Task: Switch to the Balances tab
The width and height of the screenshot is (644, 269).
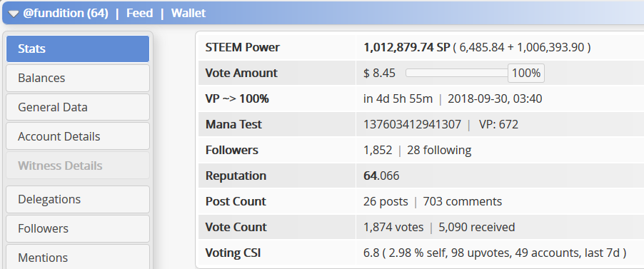Action: click(x=78, y=78)
